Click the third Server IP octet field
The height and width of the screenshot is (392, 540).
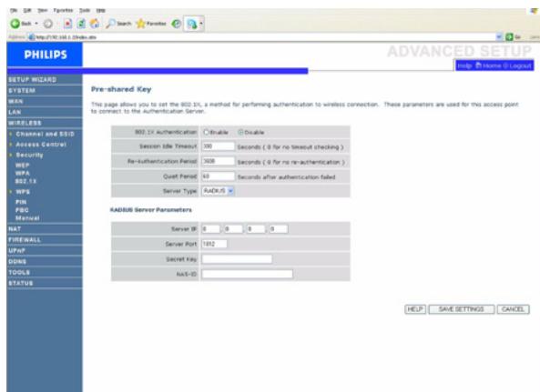tap(256, 229)
